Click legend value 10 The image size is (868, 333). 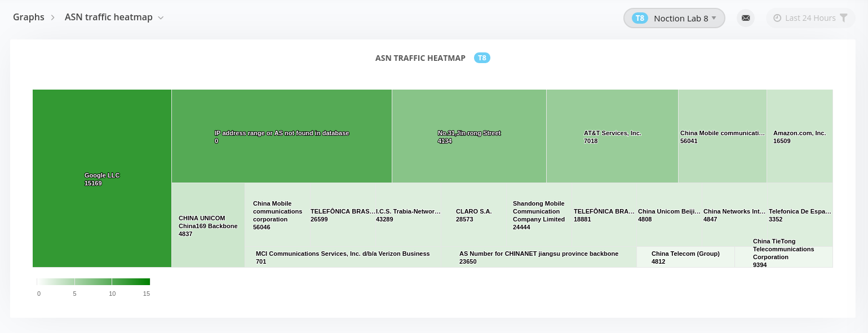click(112, 294)
